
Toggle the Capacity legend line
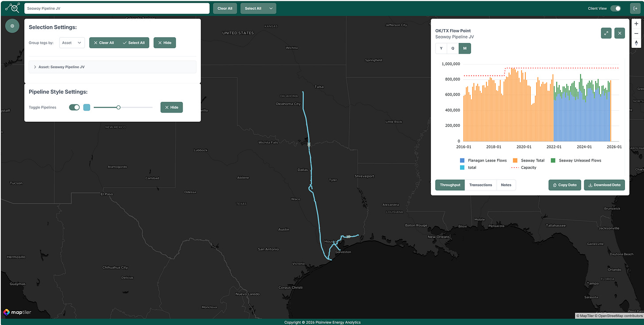point(524,167)
